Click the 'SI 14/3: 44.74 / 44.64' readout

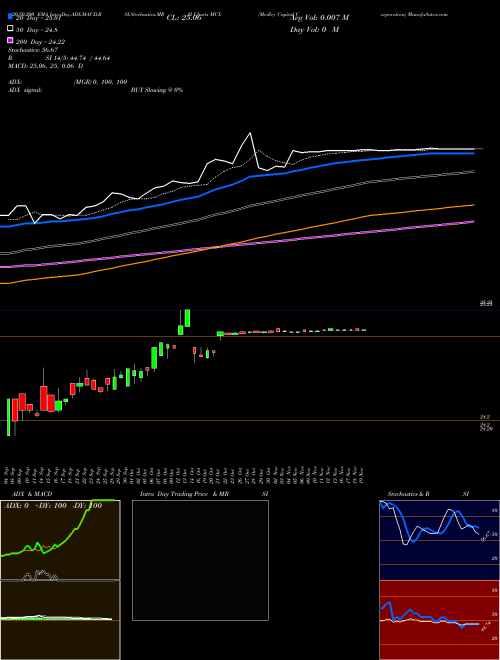click(x=77, y=58)
